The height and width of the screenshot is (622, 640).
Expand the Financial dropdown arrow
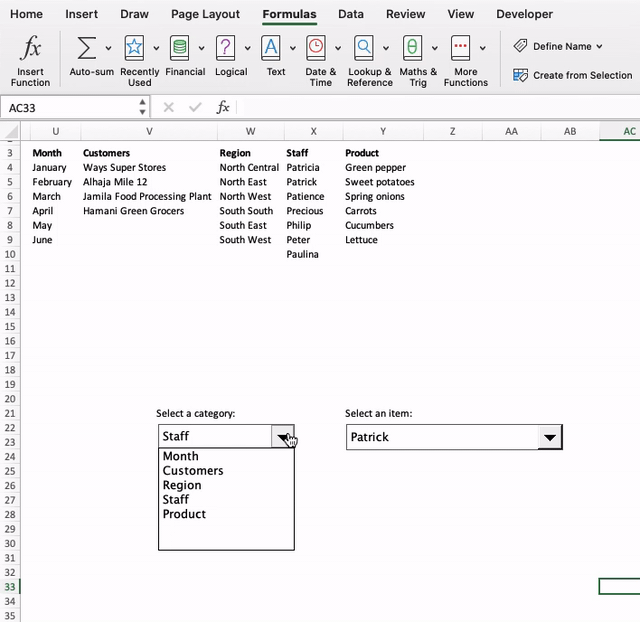click(201, 48)
